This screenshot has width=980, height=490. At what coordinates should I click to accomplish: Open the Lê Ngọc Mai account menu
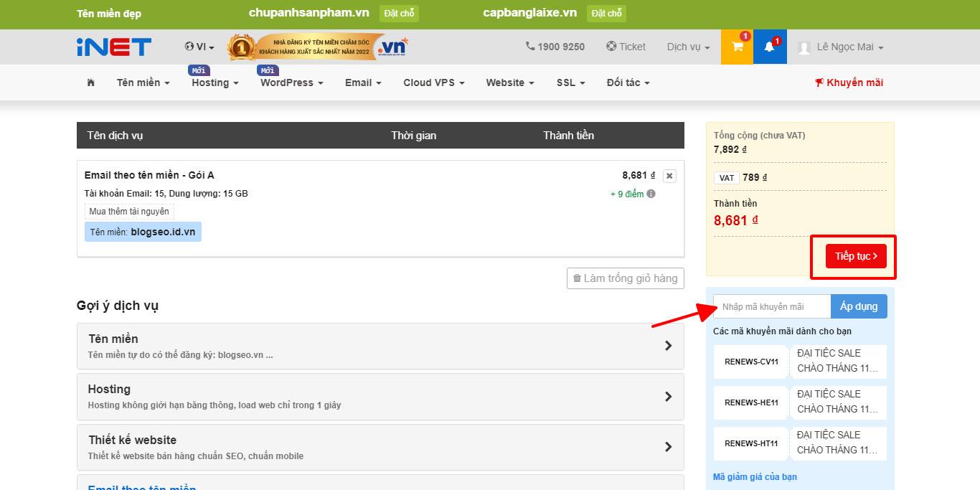[841, 47]
